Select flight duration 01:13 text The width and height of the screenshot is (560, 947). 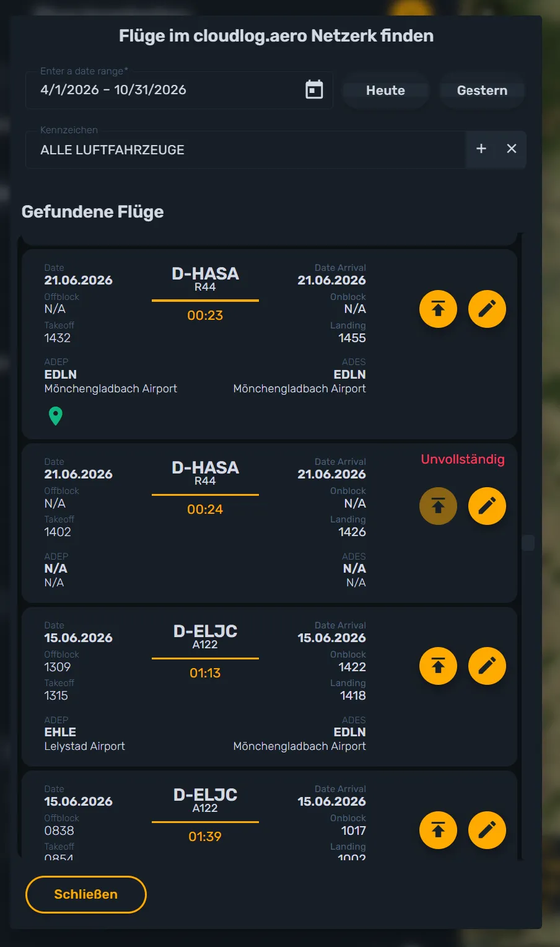[205, 673]
